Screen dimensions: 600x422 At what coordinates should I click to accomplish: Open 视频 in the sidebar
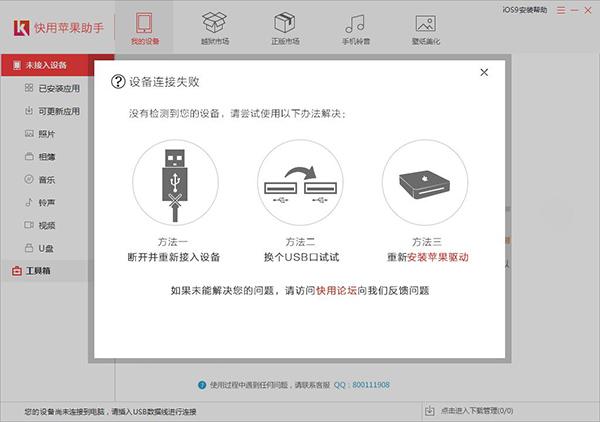40,225
